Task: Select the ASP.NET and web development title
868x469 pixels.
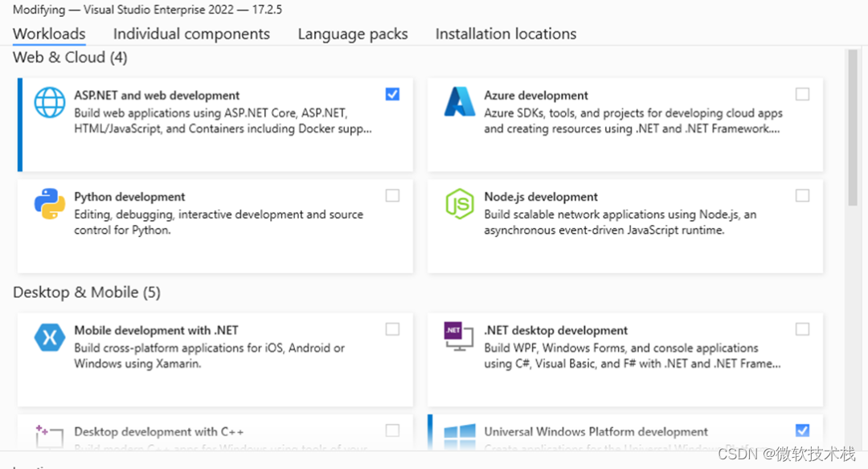Action: tap(157, 95)
